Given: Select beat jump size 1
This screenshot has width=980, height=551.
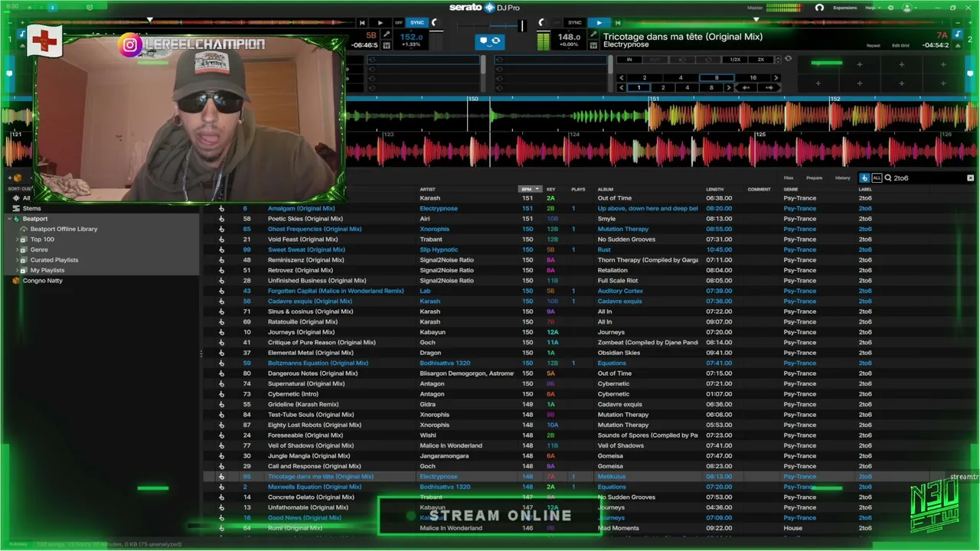Looking at the screenshot, I should coord(639,88).
